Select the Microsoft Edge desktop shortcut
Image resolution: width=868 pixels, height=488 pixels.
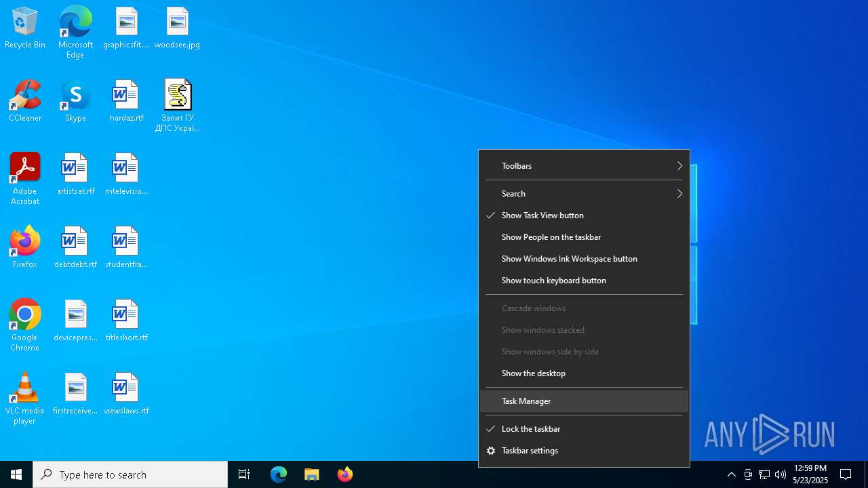(x=75, y=33)
